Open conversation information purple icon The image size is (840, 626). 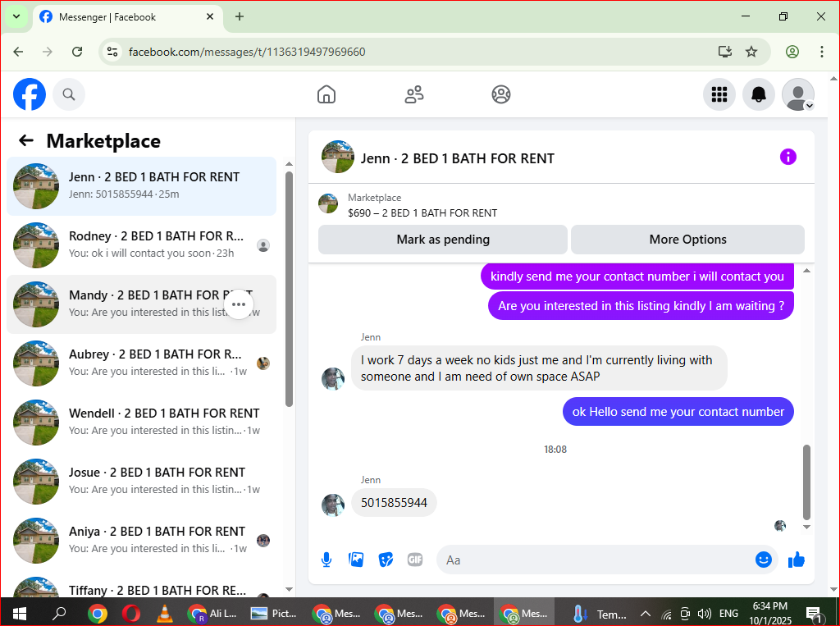pos(787,157)
